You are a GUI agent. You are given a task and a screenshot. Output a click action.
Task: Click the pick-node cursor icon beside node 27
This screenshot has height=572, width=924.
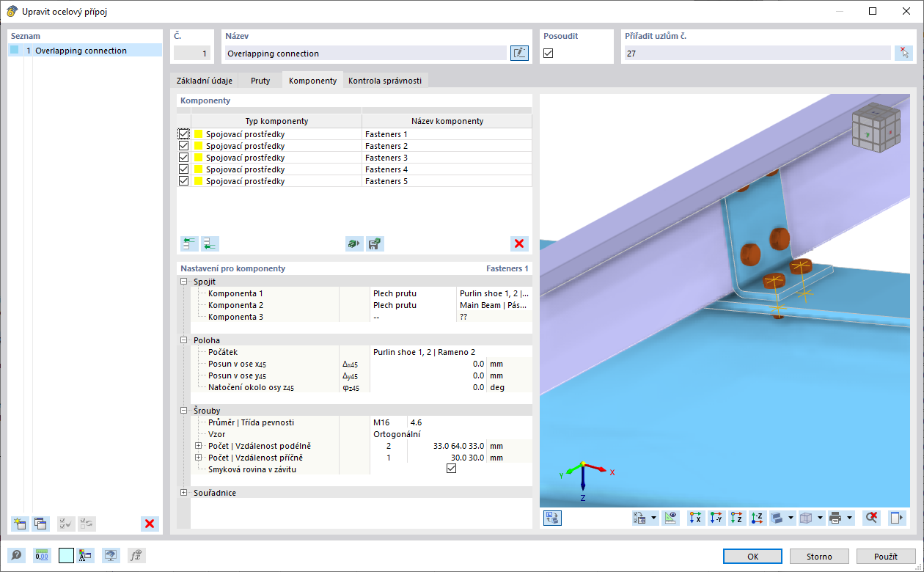[x=904, y=53]
